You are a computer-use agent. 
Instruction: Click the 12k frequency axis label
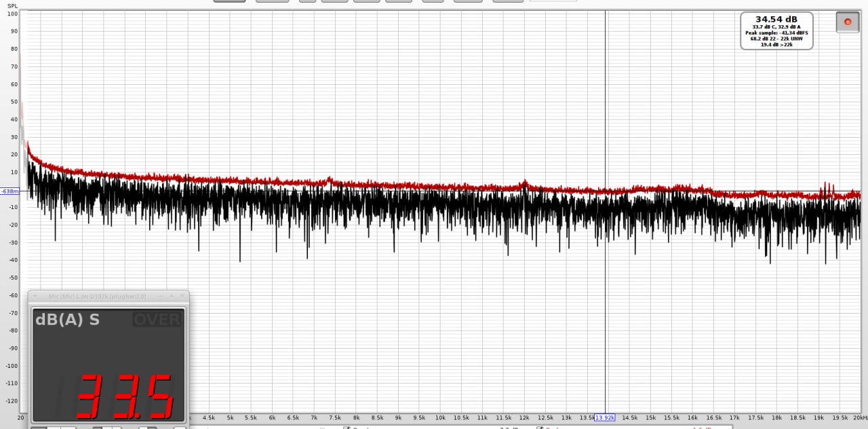(524, 418)
